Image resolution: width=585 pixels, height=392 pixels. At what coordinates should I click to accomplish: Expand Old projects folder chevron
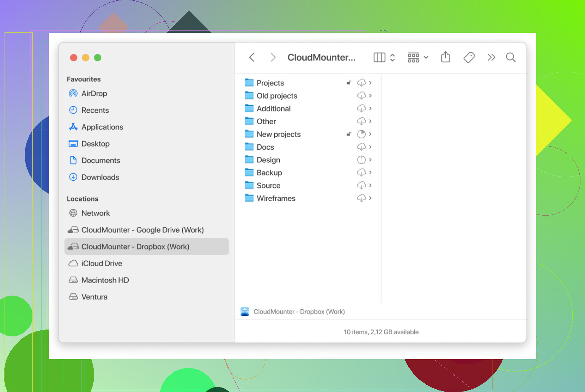(370, 96)
